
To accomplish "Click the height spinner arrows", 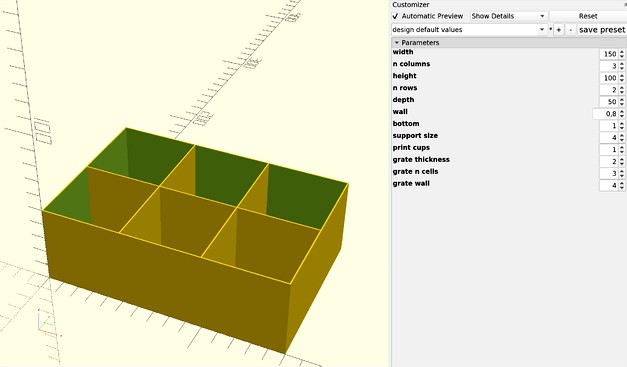I will [x=622, y=78].
